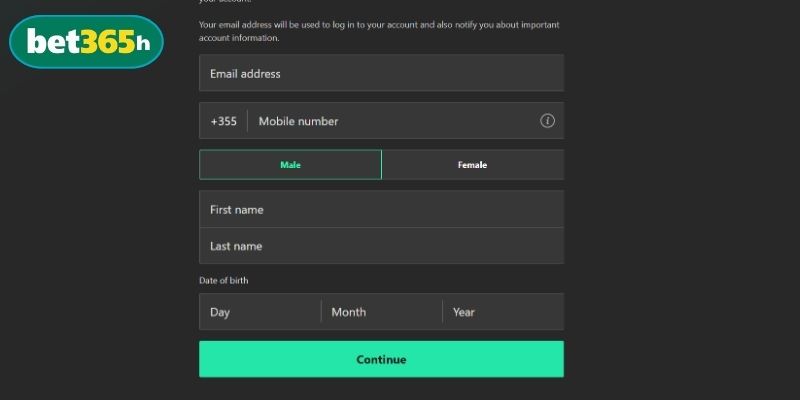The width and height of the screenshot is (800, 400).
Task: Focus the Email address field
Action: point(381,73)
